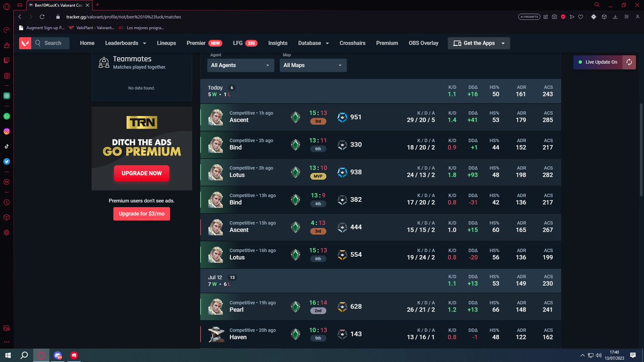Open the OBS Overlay page

[x=423, y=43]
